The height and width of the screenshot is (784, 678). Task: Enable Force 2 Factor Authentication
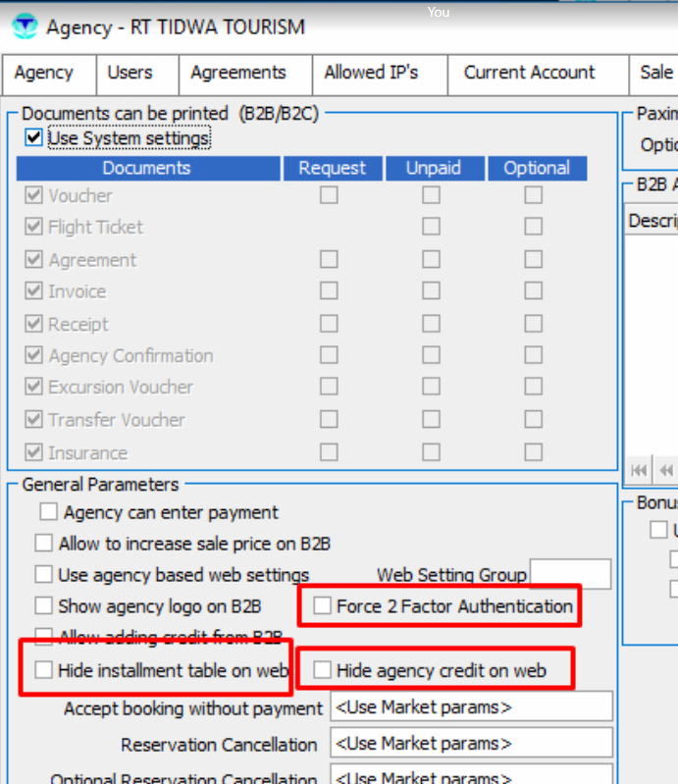point(322,606)
